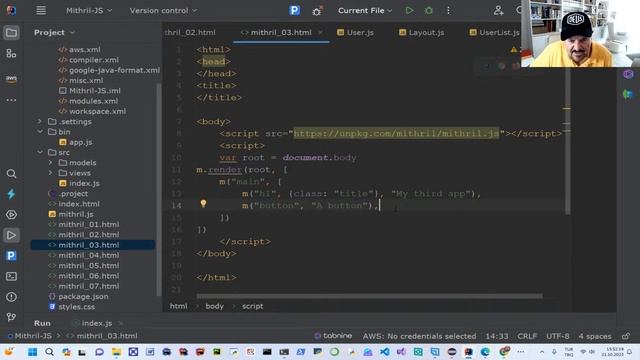The height and width of the screenshot is (360, 640).
Task: Click AWS: No credentials selected widget
Action: pos(419,336)
